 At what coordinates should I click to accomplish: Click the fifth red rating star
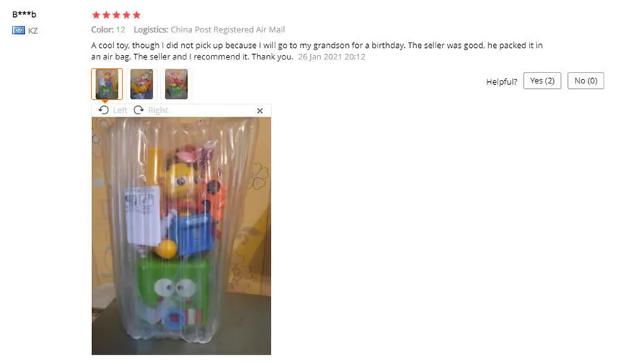137,15
